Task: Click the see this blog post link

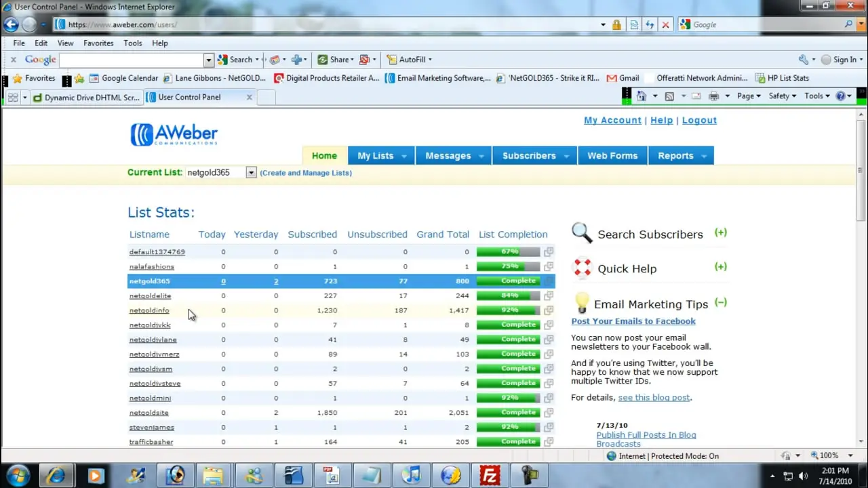Action: (x=654, y=398)
